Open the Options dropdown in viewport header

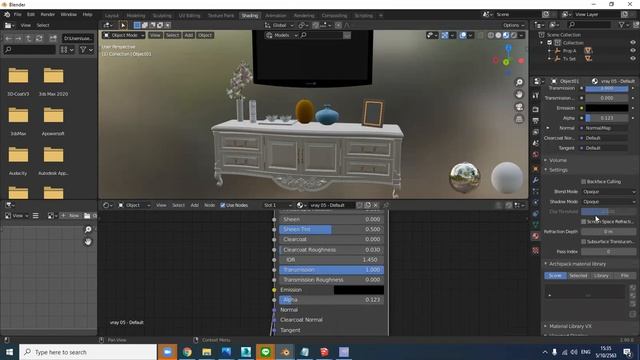tap(513, 25)
